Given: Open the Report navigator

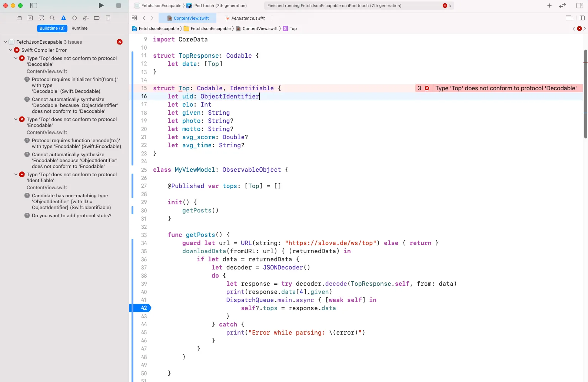Looking at the screenshot, I should [108, 18].
